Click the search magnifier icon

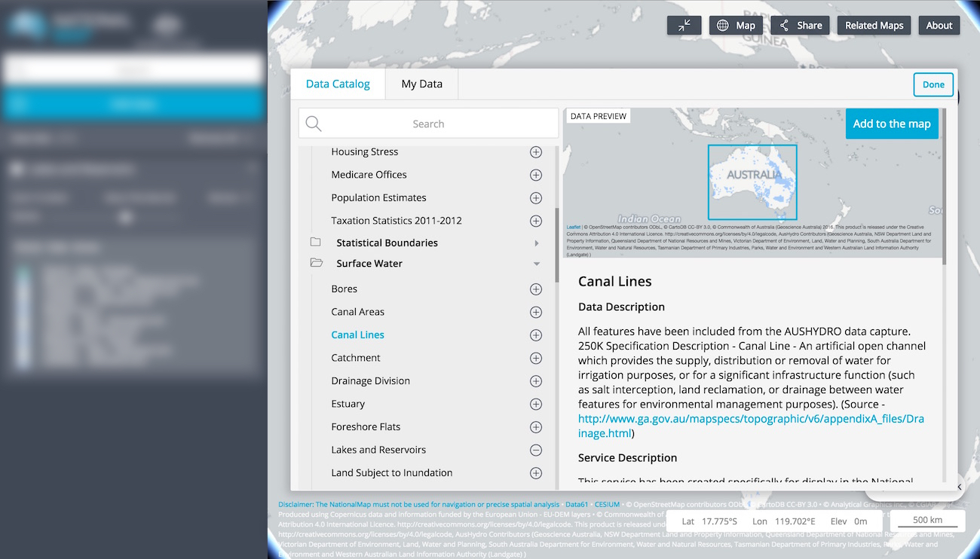click(x=314, y=123)
